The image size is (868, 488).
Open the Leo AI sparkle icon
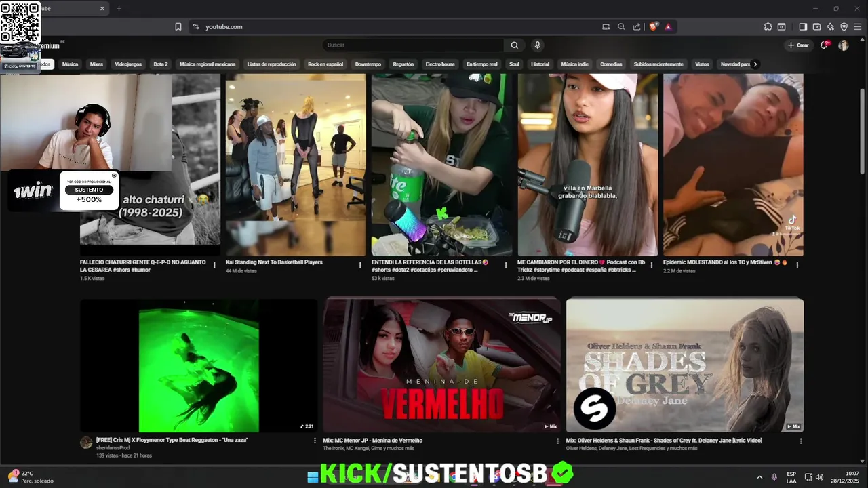pos(830,26)
